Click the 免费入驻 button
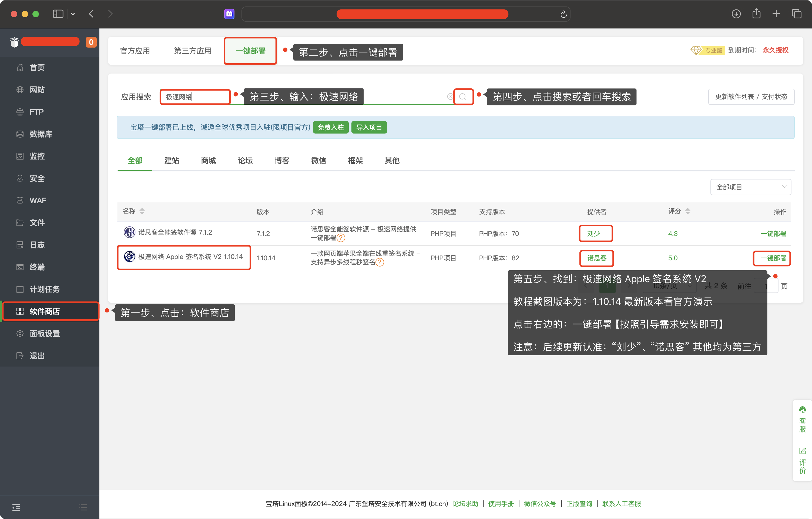This screenshot has height=519, width=812. [331, 128]
